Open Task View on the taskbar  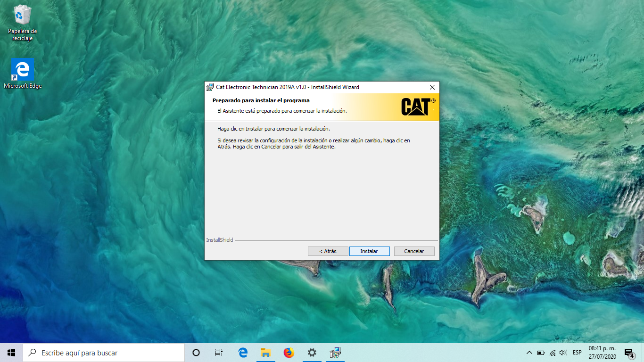(x=219, y=353)
